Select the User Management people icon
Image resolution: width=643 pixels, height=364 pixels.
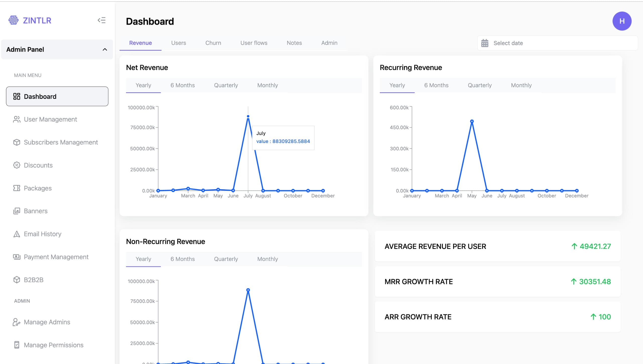17,119
